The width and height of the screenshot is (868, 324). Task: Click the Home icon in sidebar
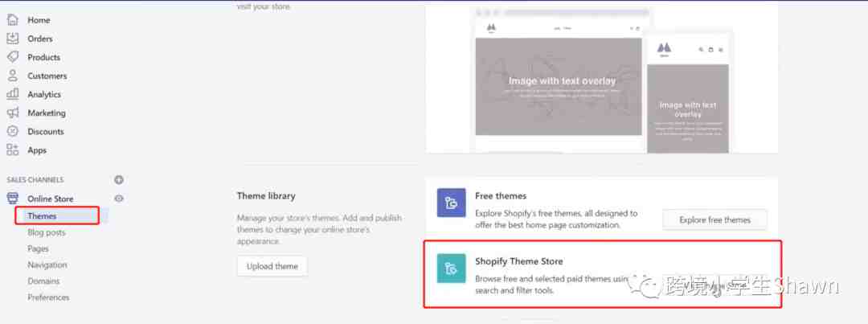pos(13,20)
